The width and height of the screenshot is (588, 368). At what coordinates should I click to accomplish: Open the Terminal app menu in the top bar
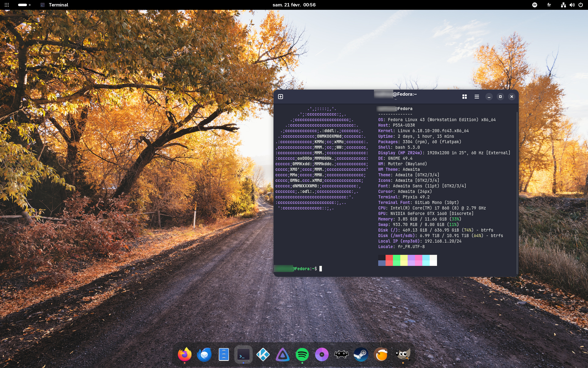point(55,5)
